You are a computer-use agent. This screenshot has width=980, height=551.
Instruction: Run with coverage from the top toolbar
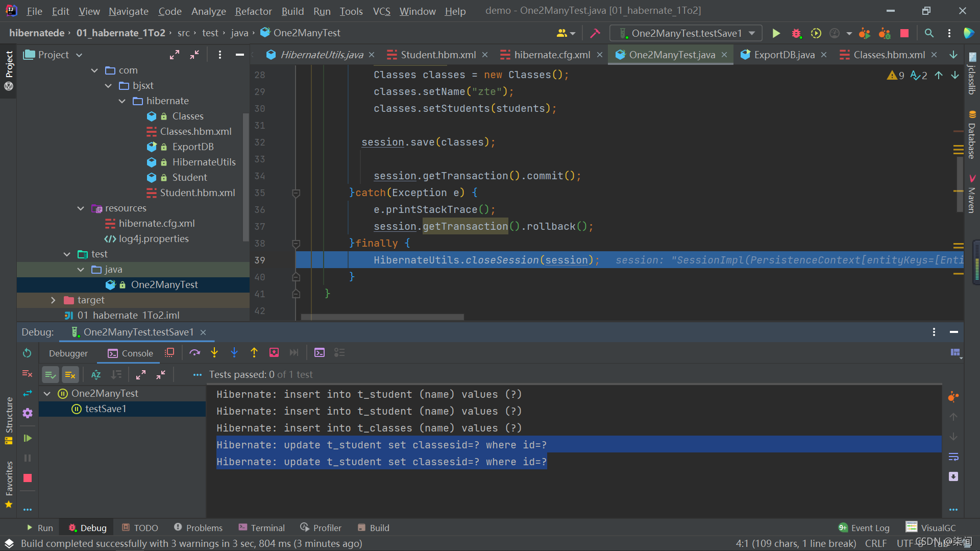click(x=816, y=33)
